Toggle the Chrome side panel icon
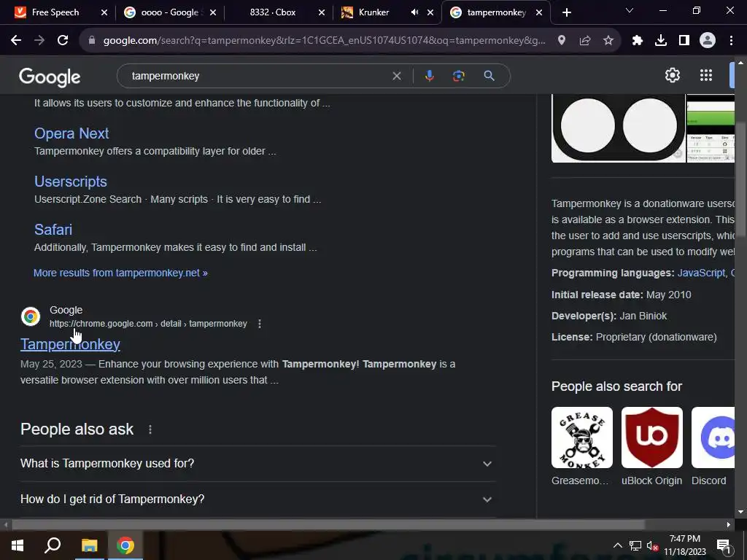747x560 pixels. pos(684,41)
